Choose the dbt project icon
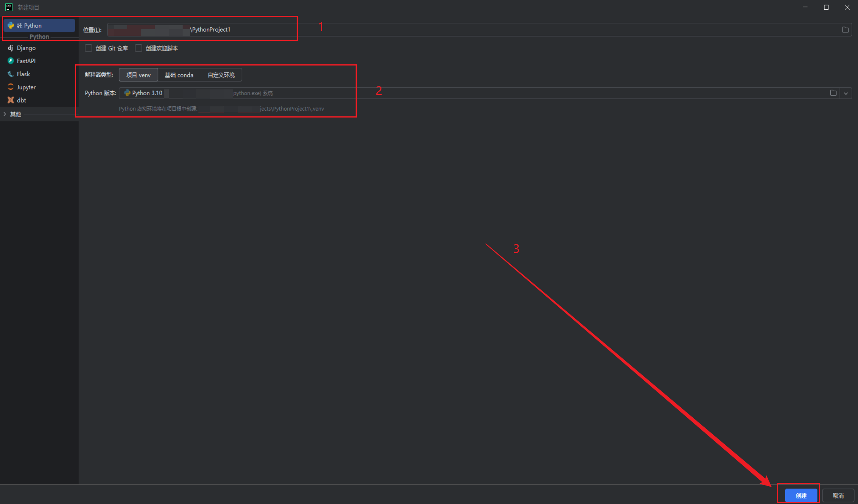This screenshot has height=504, width=858. click(x=11, y=100)
